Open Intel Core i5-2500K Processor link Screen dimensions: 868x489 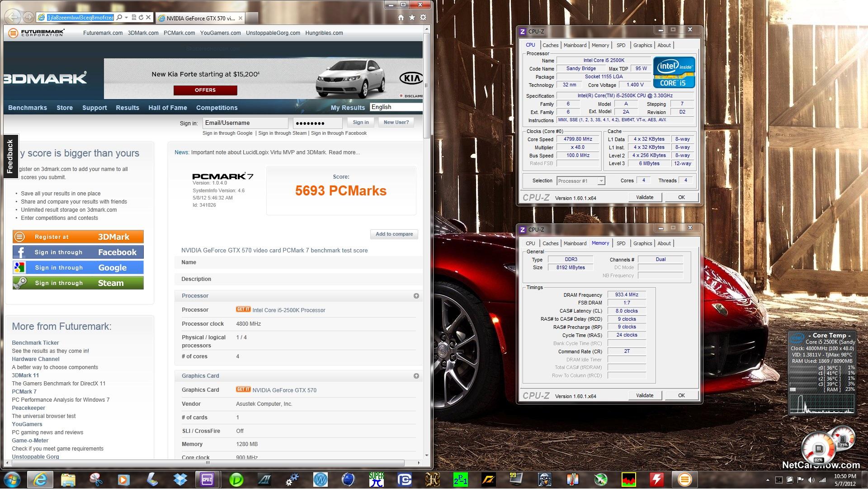click(x=288, y=310)
